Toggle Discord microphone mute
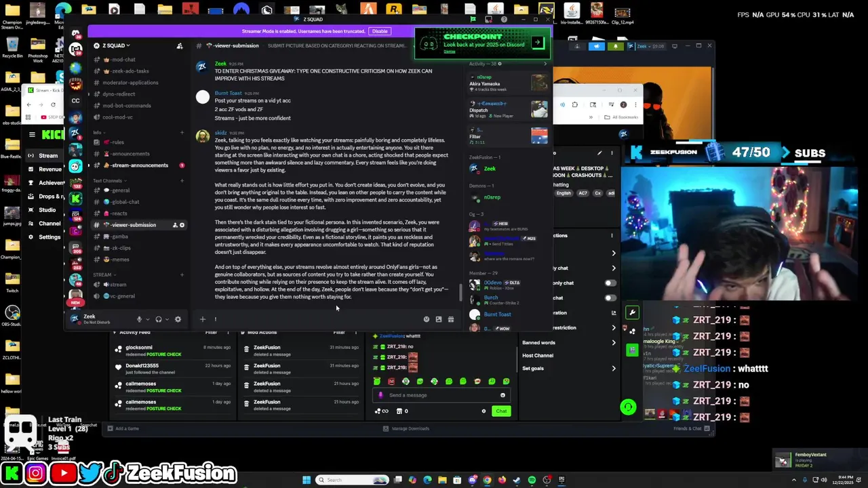 tap(139, 319)
